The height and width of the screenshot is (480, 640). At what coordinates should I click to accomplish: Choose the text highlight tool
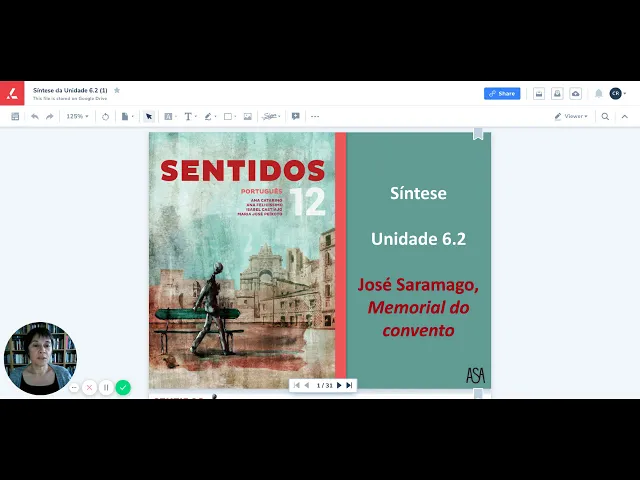click(168, 117)
